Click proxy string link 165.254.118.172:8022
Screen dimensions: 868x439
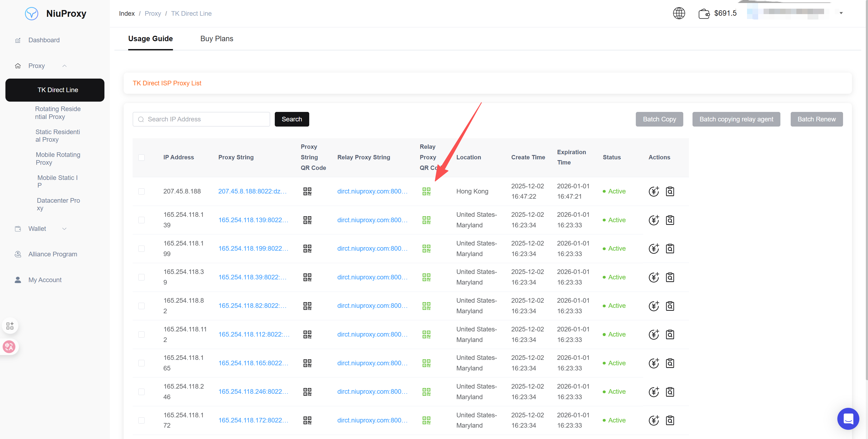click(x=253, y=420)
